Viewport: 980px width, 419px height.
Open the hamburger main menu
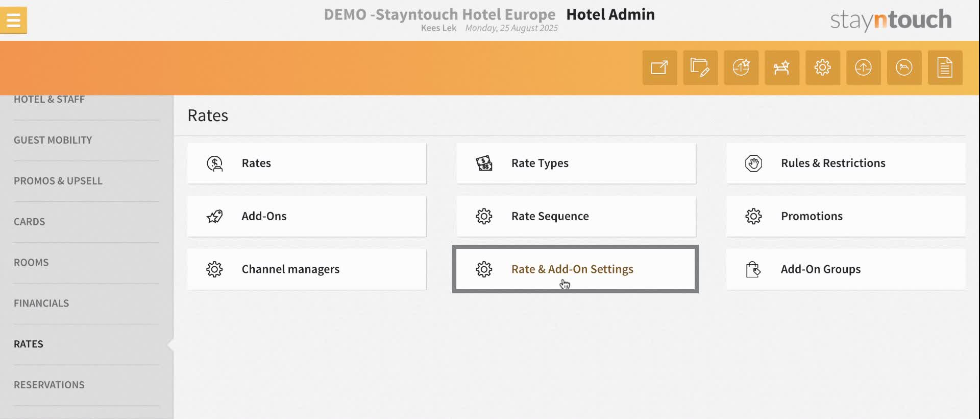13,20
